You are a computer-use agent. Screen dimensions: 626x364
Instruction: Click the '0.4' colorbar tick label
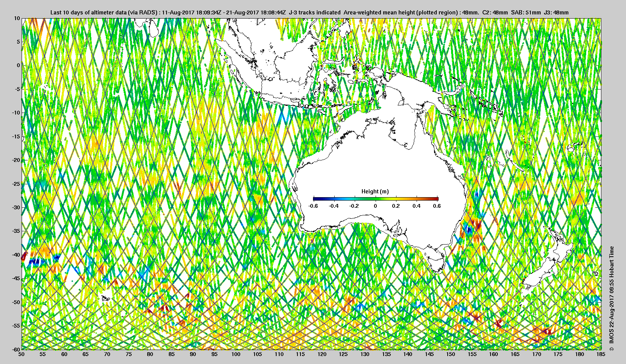(x=417, y=206)
